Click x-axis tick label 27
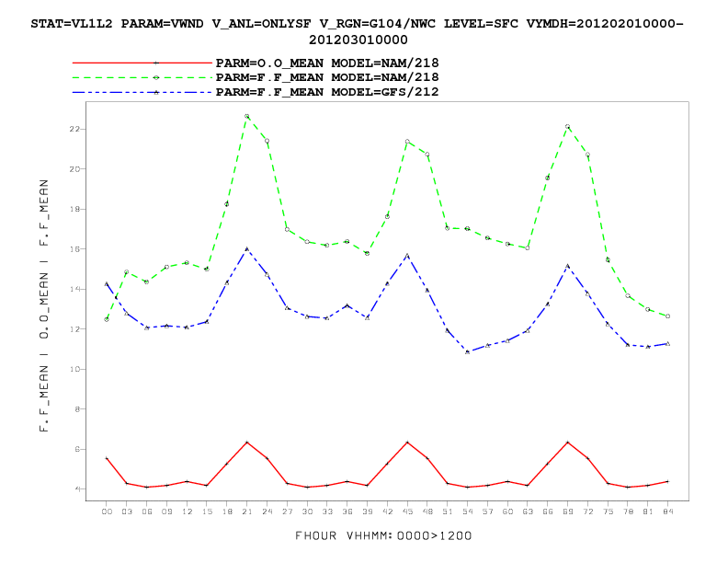This screenshot has width=728, height=563. click(287, 511)
